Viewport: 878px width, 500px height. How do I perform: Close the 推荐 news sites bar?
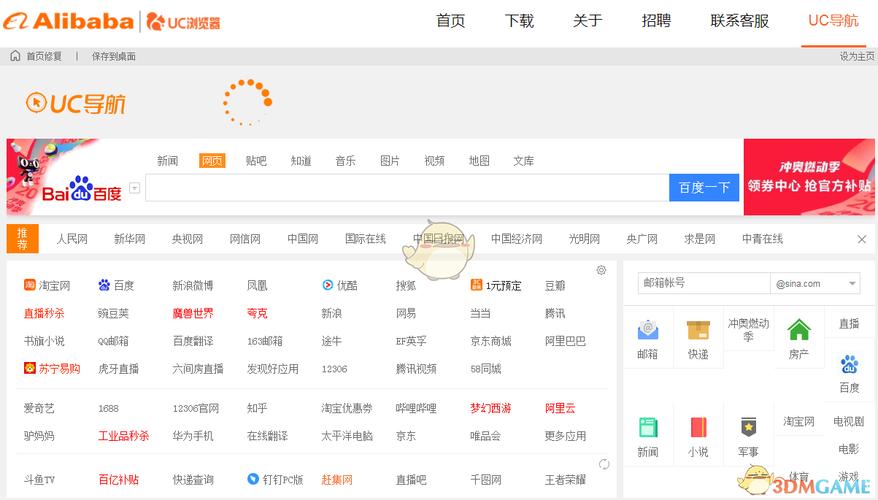pos(862,239)
